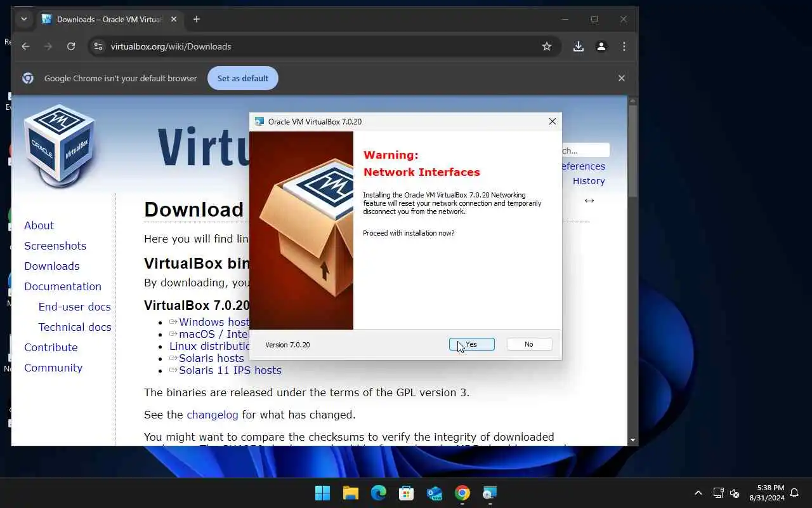This screenshot has height=508, width=812.
Task: Click the Chrome forward arrow
Action: point(48,46)
